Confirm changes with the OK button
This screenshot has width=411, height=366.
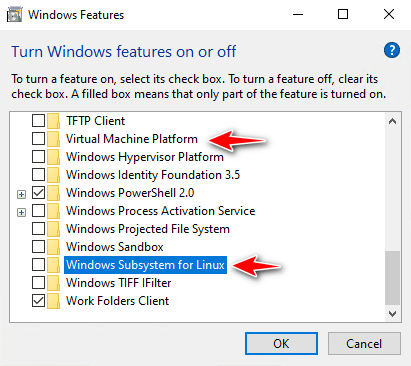[x=281, y=343]
